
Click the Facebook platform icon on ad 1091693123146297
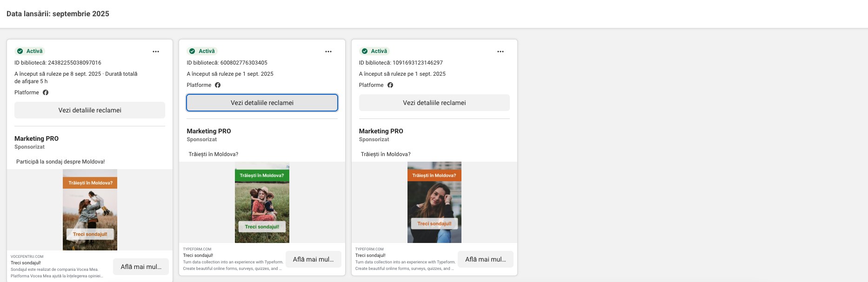[x=390, y=85]
